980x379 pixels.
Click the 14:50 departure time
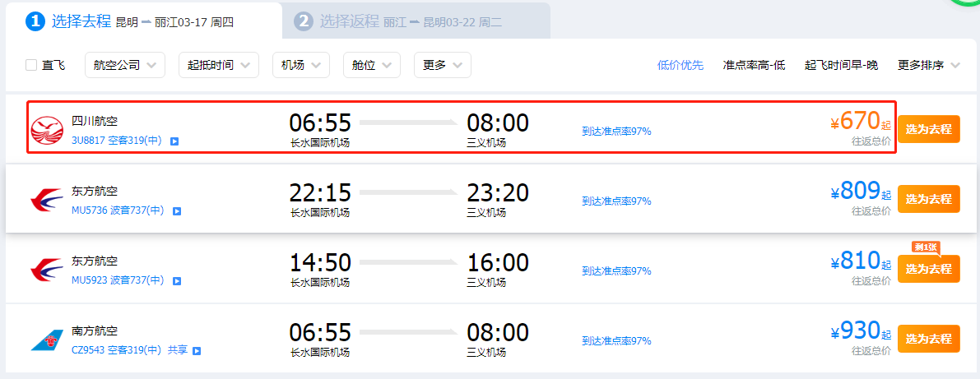point(320,263)
